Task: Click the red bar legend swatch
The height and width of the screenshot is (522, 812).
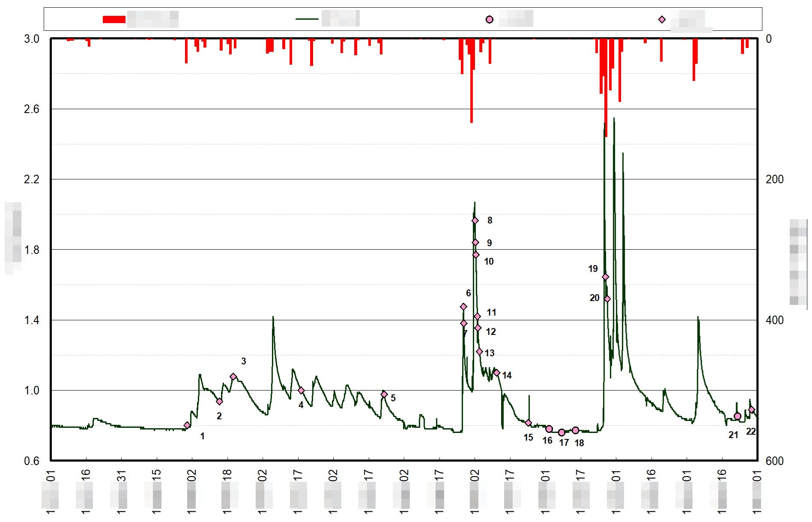Action: point(114,19)
